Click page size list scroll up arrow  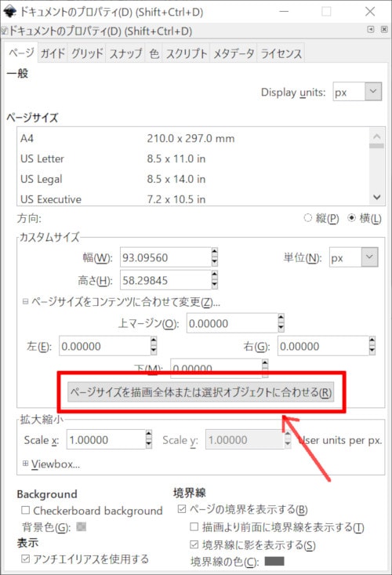[x=376, y=136]
